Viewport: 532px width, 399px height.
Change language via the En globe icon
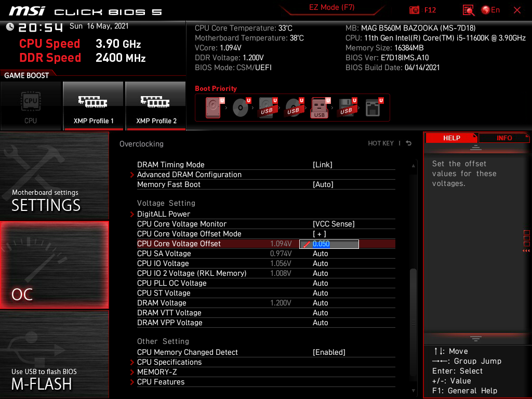pos(490,10)
